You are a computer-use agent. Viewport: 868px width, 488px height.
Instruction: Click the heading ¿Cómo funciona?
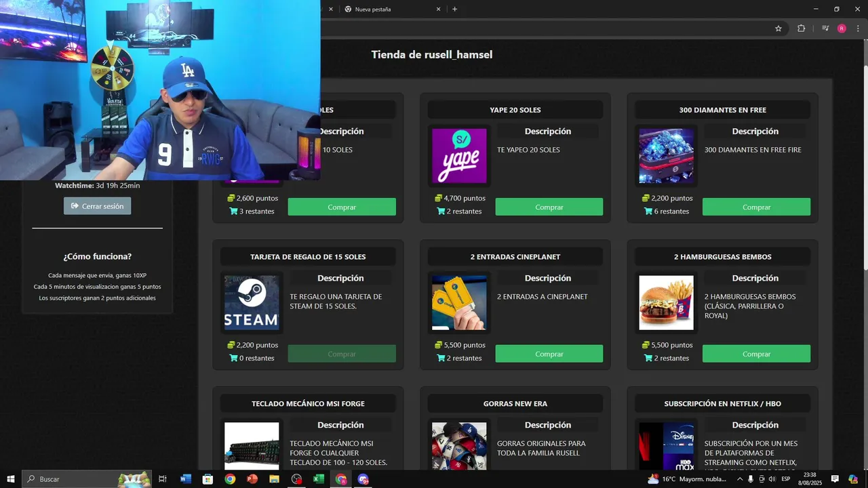click(98, 257)
